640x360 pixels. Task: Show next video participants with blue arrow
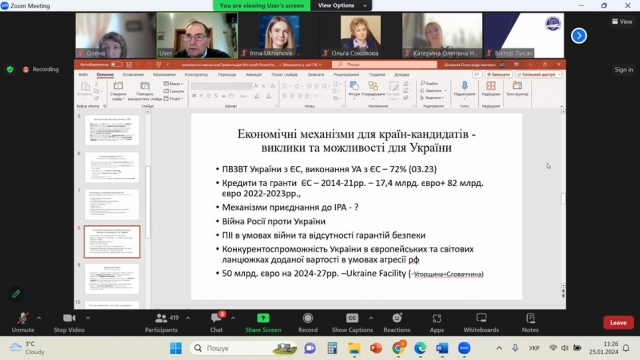point(578,36)
